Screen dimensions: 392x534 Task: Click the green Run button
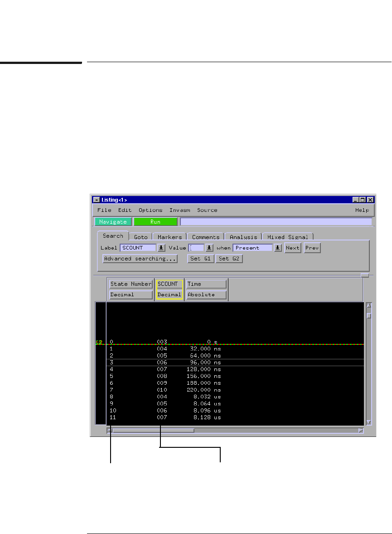point(155,222)
